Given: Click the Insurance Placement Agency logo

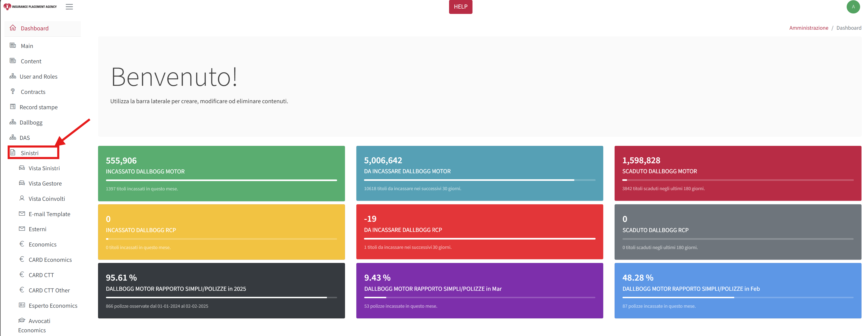Looking at the screenshot, I should point(30,7).
